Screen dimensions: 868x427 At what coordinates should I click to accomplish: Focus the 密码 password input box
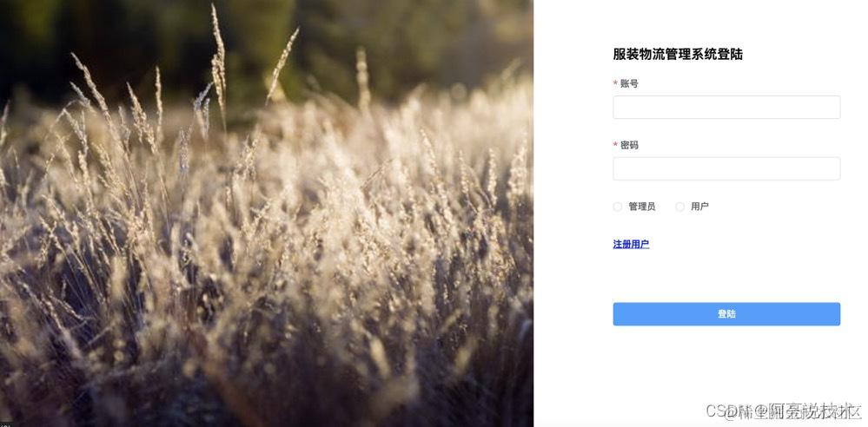pyautogui.click(x=726, y=168)
